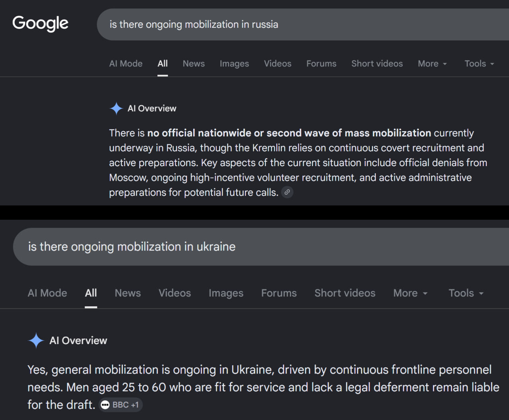Image resolution: width=509 pixels, height=420 pixels.
Task: Expand the More dropdown in the Ukraine search tabs
Action: point(410,293)
